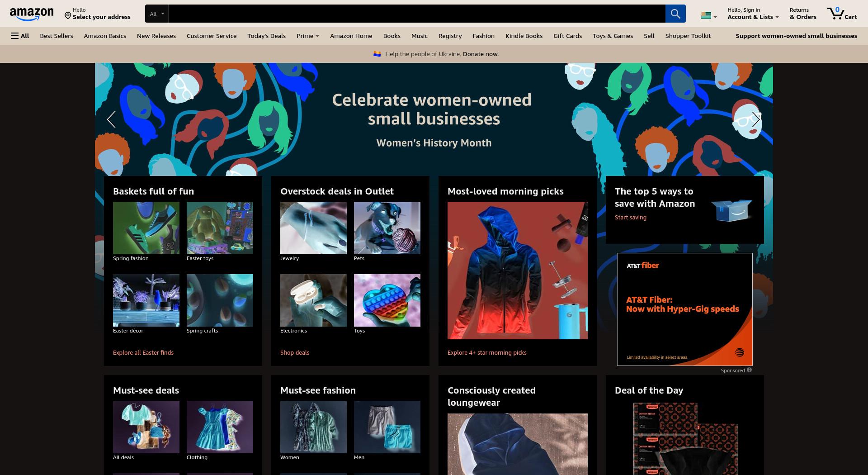Click the Baskets full of fun heading
This screenshot has height=475, width=868.
(154, 191)
